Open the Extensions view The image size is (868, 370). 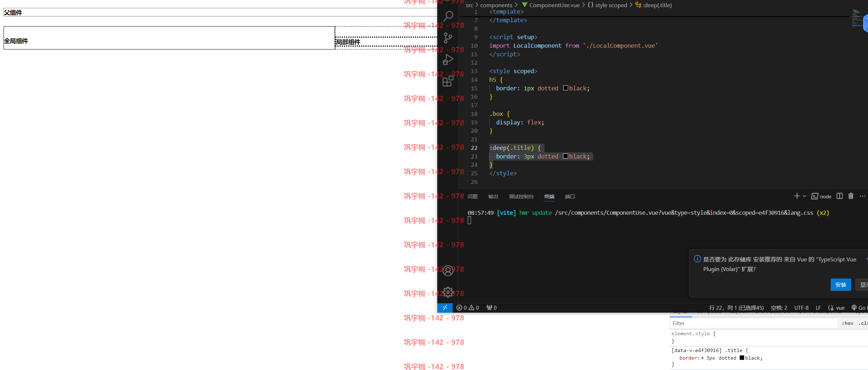click(448, 81)
